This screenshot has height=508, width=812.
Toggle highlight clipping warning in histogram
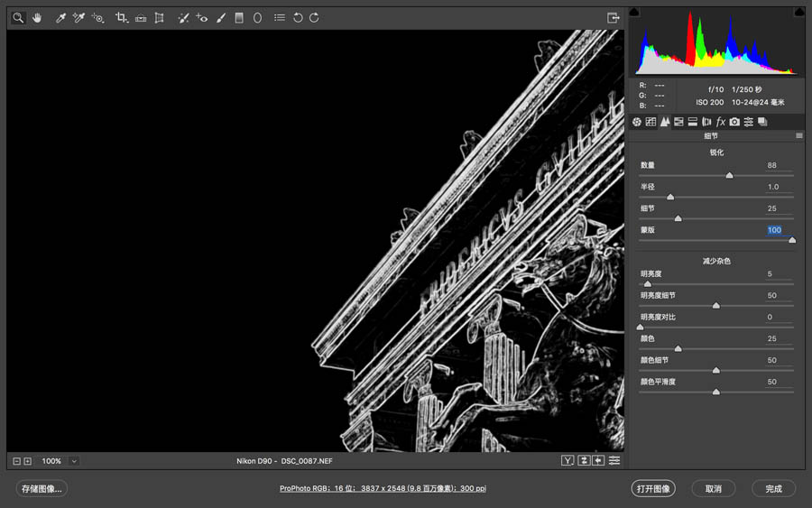[x=799, y=12]
